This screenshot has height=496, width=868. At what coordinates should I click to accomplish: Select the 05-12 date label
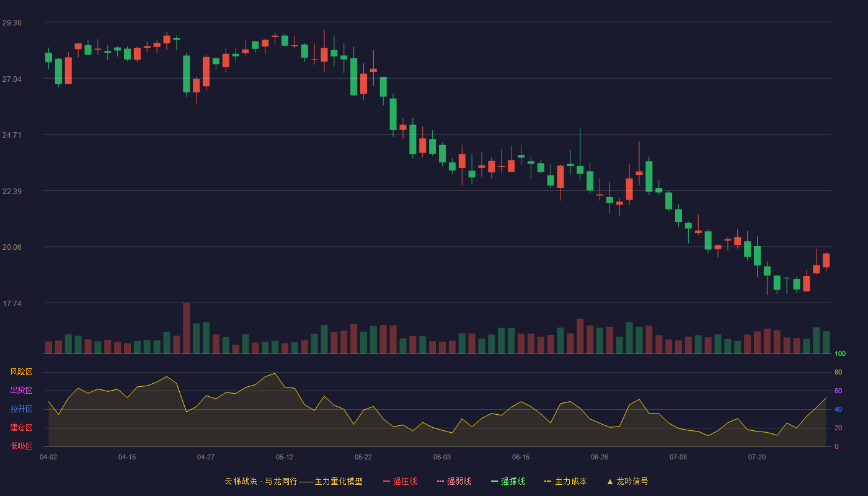[285, 457]
